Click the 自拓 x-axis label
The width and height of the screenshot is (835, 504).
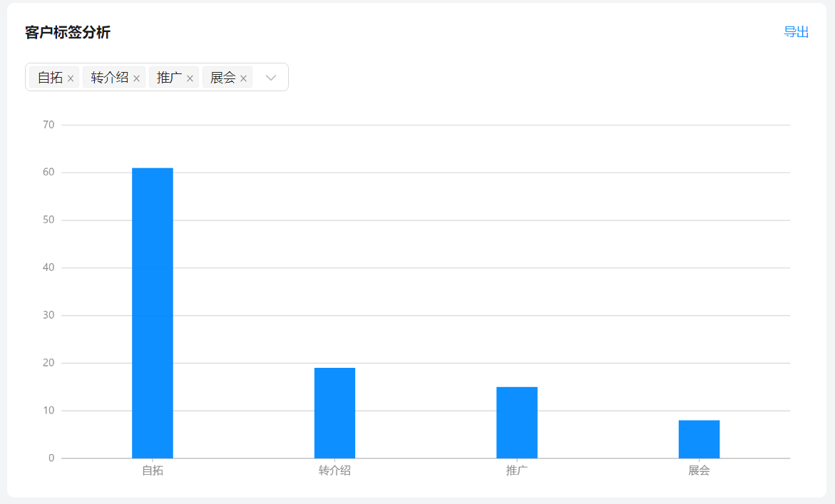pos(153,470)
